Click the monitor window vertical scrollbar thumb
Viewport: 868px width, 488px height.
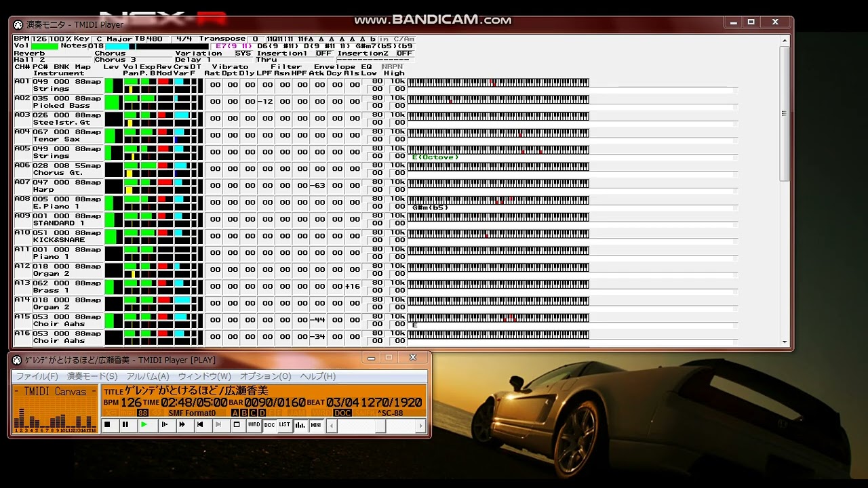[x=785, y=113]
